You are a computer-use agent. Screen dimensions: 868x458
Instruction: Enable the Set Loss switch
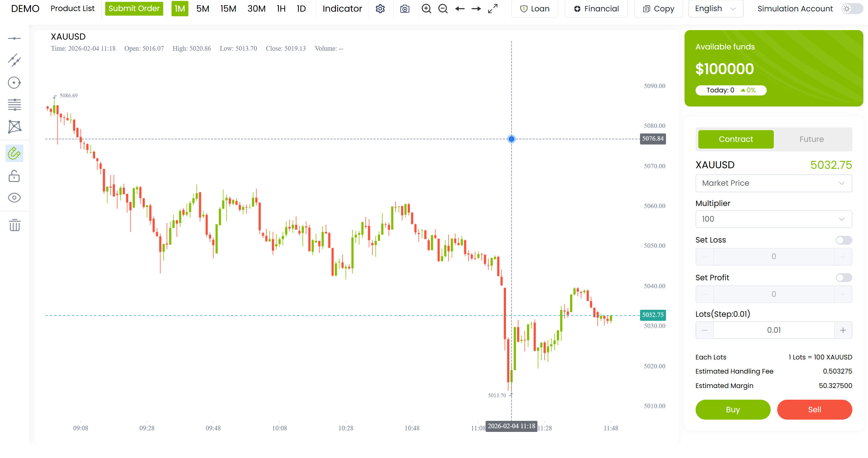click(x=843, y=240)
